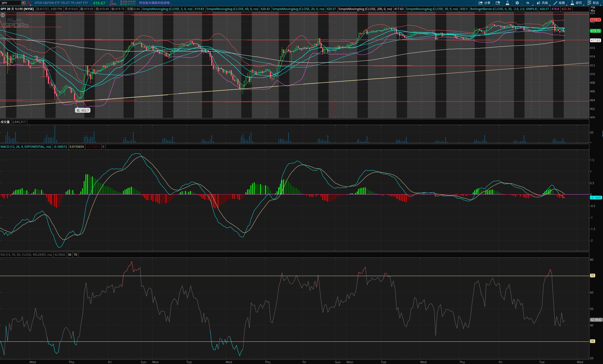
Task: Open the 绘图 drawings menu
Action: [559, 3]
